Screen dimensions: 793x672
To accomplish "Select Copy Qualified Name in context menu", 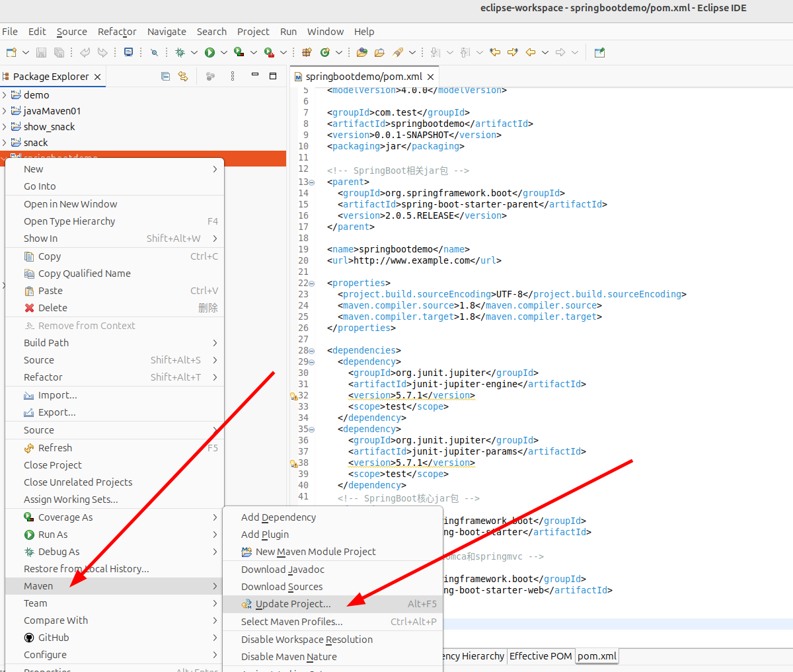I will [x=114, y=274].
